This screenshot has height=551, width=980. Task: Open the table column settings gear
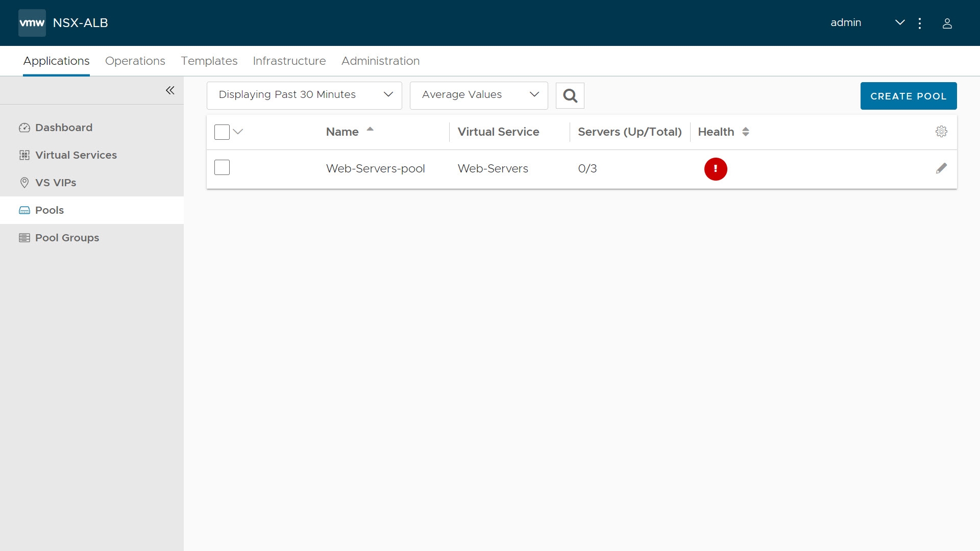pos(941,132)
